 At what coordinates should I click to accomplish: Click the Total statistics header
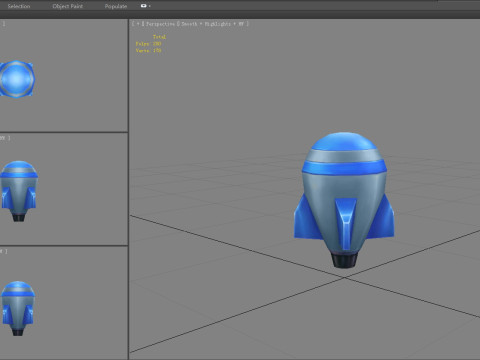tap(159, 37)
